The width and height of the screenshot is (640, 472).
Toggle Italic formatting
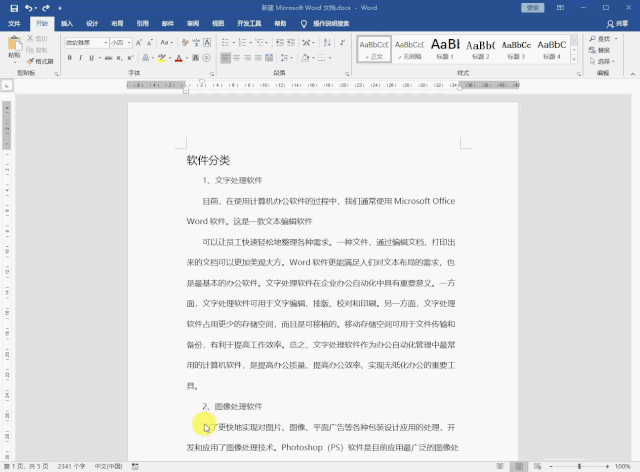pyautogui.click(x=80, y=58)
